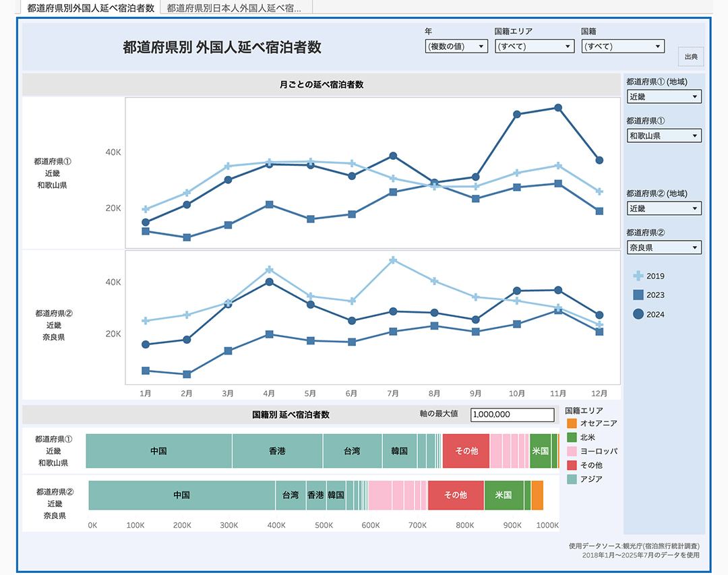728x575 pixels.
Task: Open the 和歌山県 prefecture dropdown
Action: pyautogui.click(x=663, y=135)
